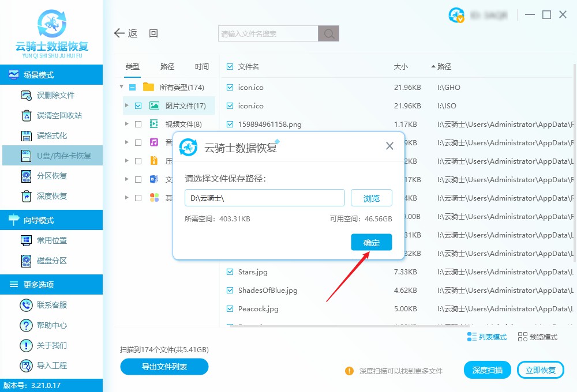577x392 pixels.
Task: Switch to the 类型 tab
Action: pos(133,66)
